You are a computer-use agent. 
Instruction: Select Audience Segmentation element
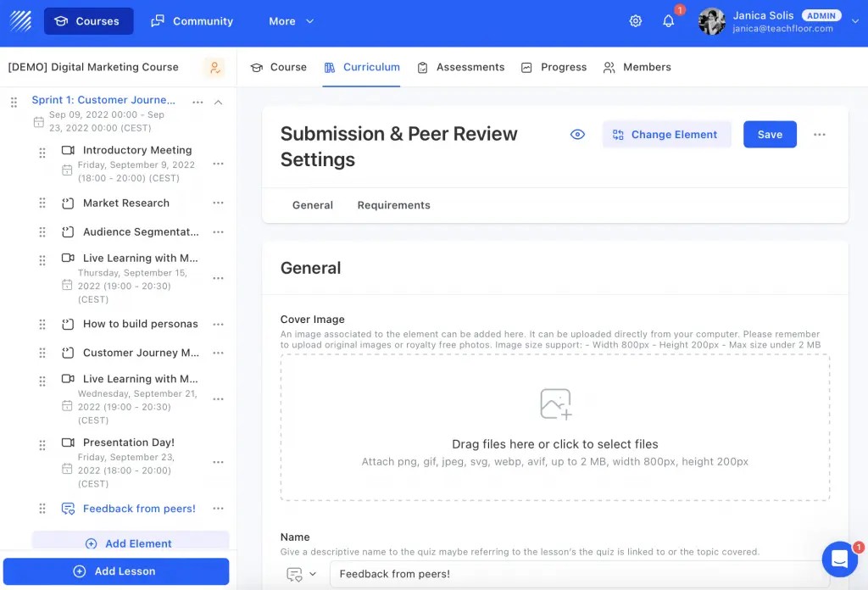[141, 232]
